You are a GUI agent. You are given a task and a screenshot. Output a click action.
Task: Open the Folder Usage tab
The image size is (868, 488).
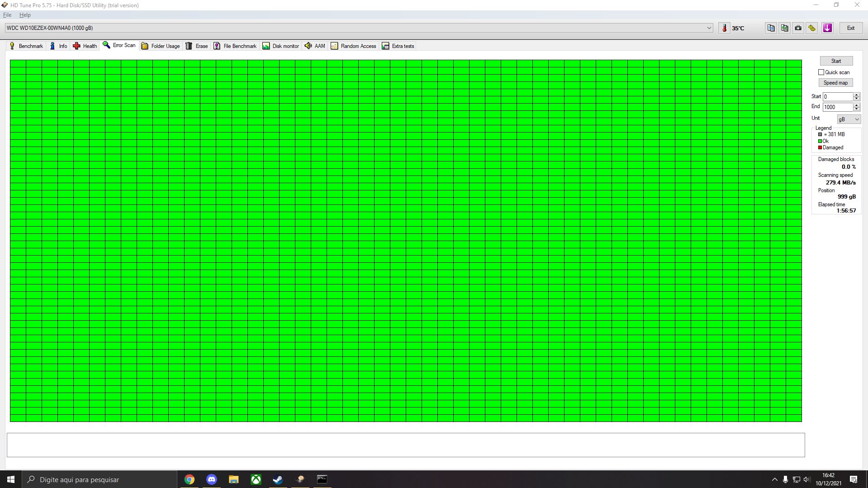click(161, 46)
